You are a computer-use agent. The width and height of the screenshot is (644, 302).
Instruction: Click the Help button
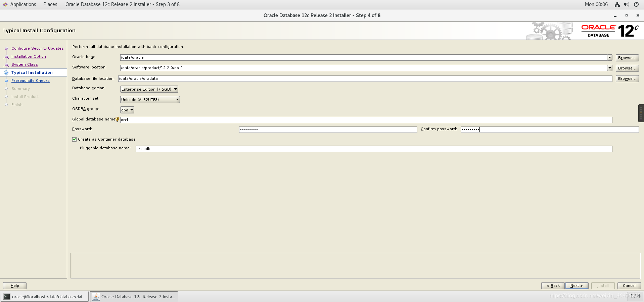click(x=15, y=286)
